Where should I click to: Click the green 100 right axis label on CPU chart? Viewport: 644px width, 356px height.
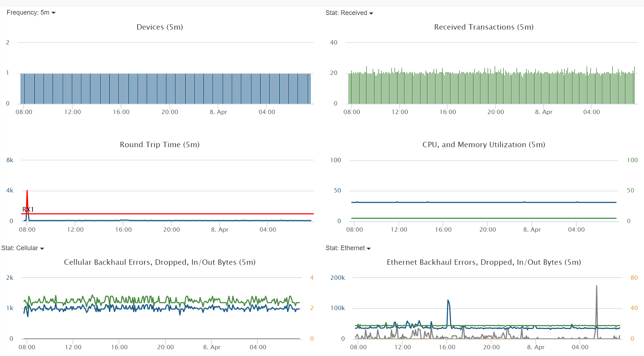click(x=632, y=160)
